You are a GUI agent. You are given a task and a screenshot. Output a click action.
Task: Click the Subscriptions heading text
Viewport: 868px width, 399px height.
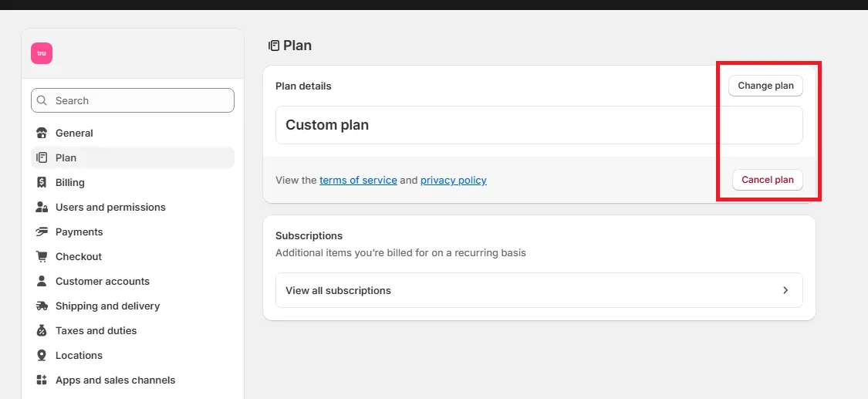pyautogui.click(x=309, y=235)
